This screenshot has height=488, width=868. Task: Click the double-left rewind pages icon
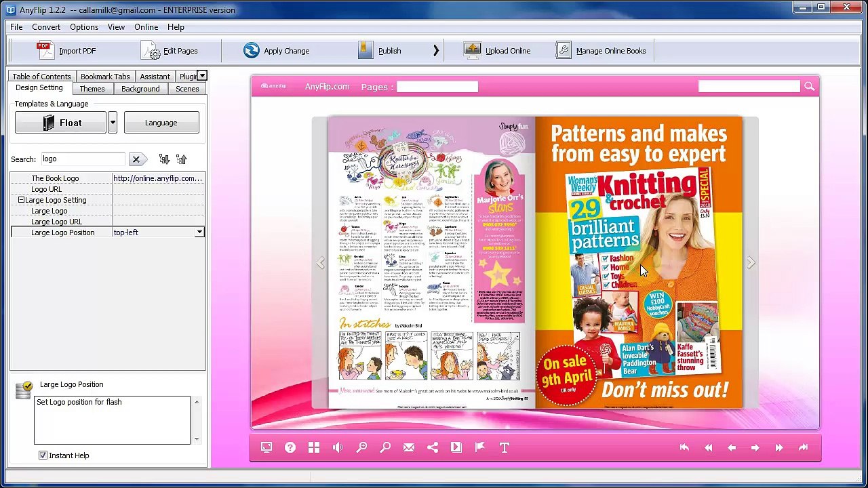click(x=708, y=447)
